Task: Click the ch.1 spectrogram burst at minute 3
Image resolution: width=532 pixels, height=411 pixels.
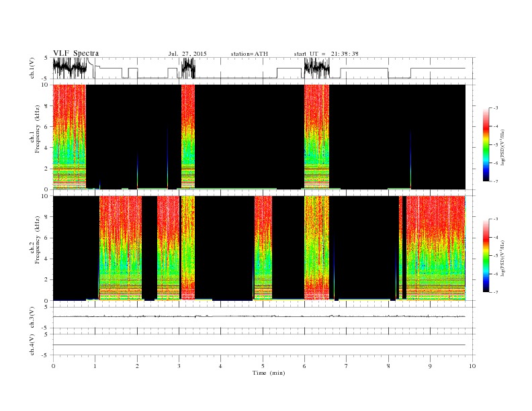Action: pyautogui.click(x=188, y=136)
